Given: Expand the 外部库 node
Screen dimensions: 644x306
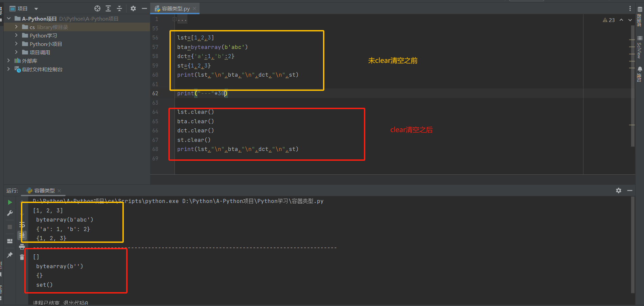Looking at the screenshot, I should [9, 61].
